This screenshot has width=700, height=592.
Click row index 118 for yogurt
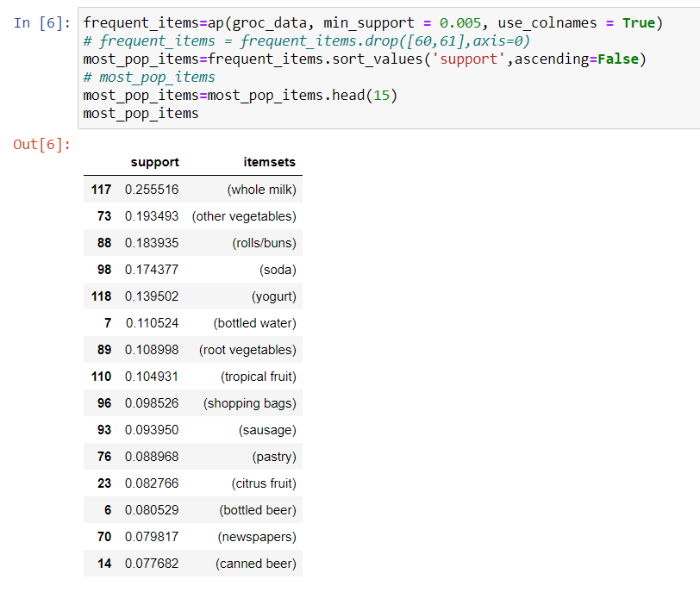point(102,296)
